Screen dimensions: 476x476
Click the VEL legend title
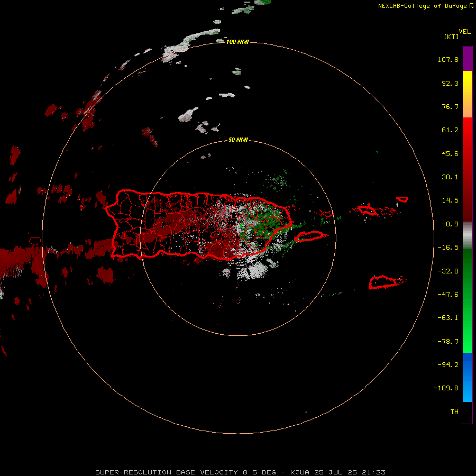pyautogui.click(x=464, y=32)
